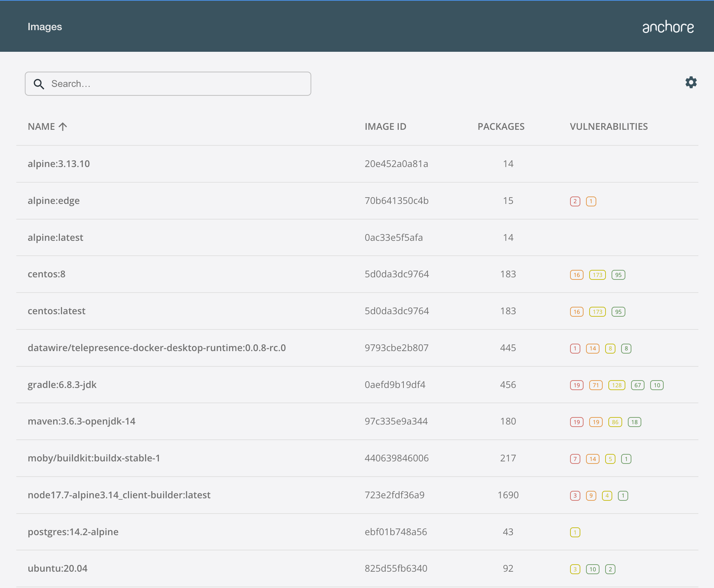The width and height of the screenshot is (714, 588).
Task: Open the datawire/telepresence-docker-desktop-runtime image
Action: coord(156,348)
